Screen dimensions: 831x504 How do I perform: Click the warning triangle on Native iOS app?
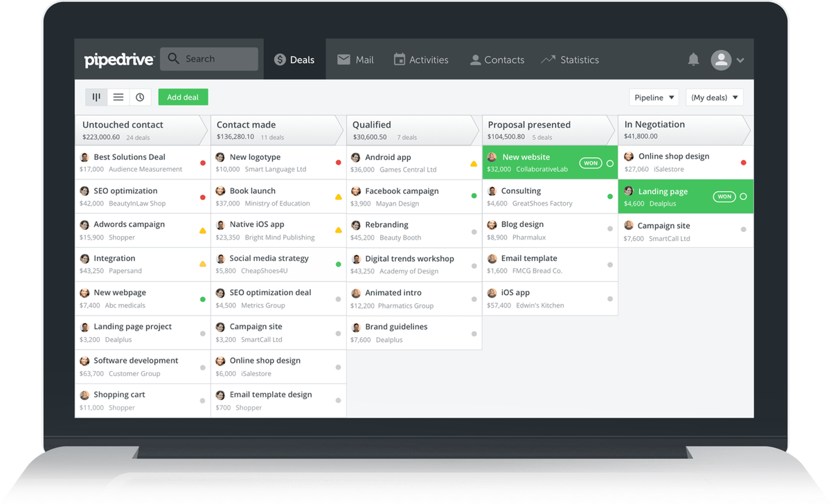tap(339, 231)
